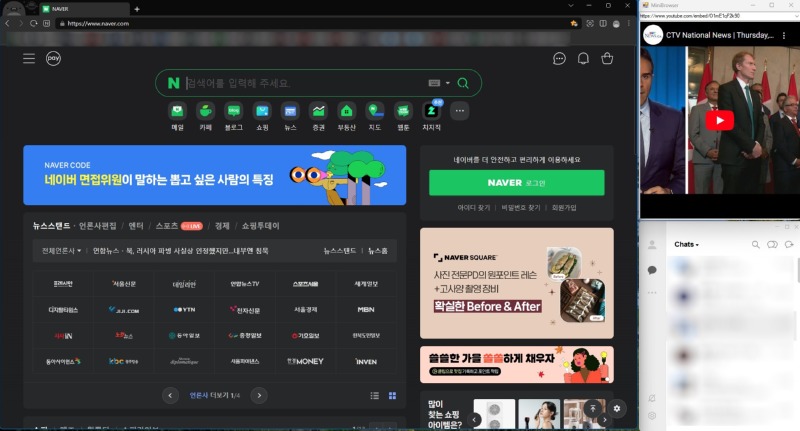Switch news stand to list view
This screenshot has height=431, width=800.
[375, 395]
